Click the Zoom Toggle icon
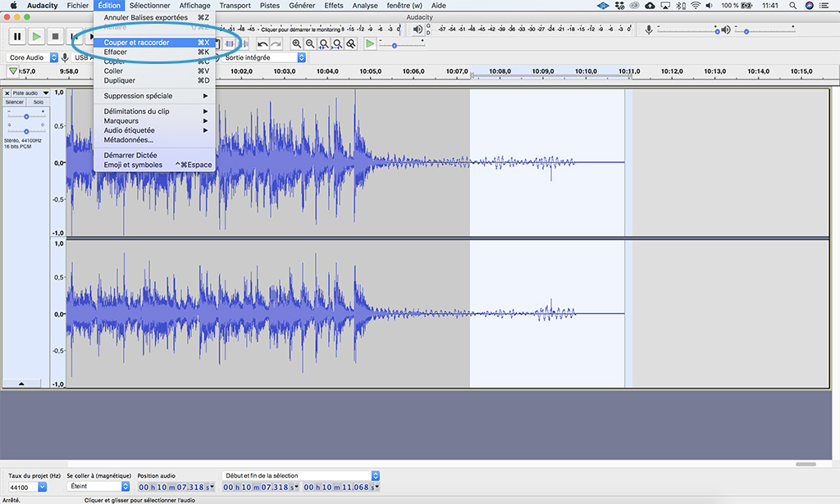Image resolution: width=840 pixels, height=504 pixels. 351,44
